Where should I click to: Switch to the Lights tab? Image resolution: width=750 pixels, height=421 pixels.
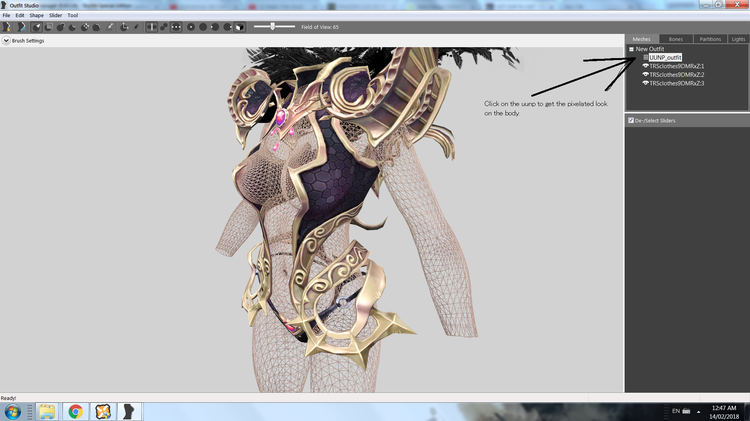739,39
